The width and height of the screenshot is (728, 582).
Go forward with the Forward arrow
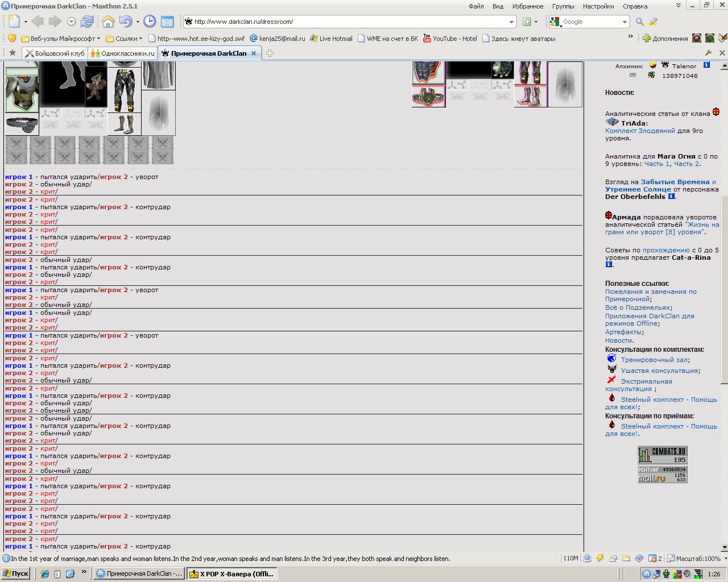point(55,22)
